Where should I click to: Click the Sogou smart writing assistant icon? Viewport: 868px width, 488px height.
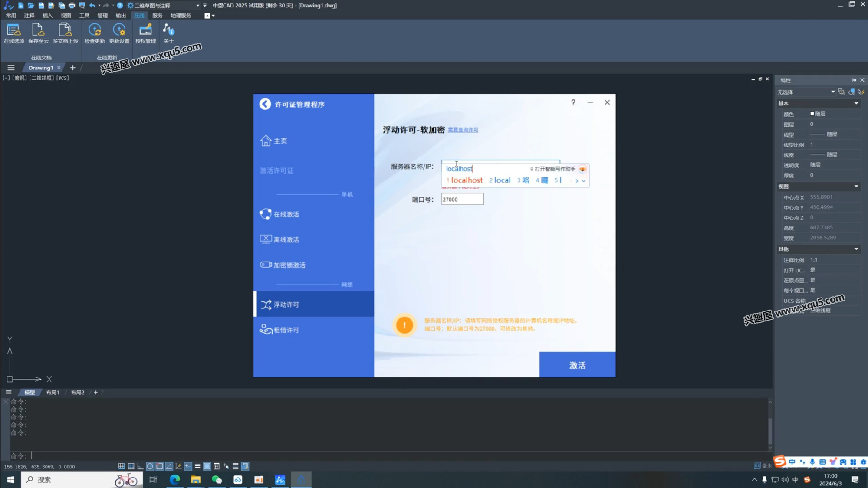[x=582, y=169]
